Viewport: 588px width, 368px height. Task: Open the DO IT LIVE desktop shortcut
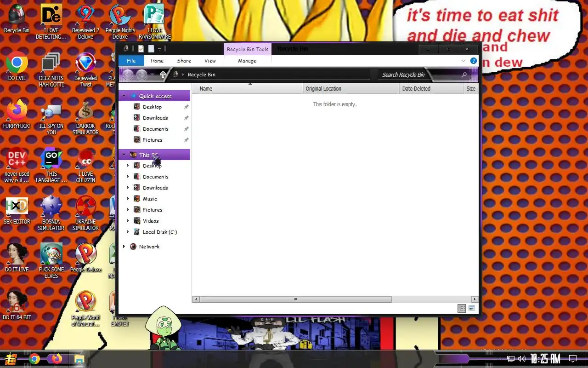17,258
